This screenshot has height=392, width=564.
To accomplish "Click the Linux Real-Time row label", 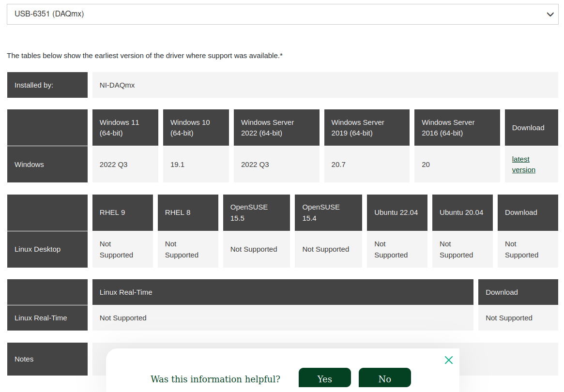I will (x=47, y=318).
